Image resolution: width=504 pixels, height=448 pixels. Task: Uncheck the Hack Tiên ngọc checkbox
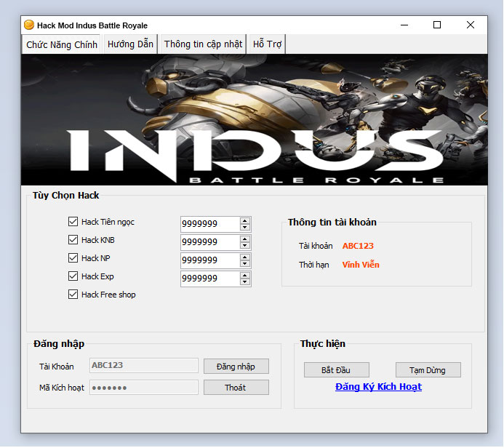point(73,222)
